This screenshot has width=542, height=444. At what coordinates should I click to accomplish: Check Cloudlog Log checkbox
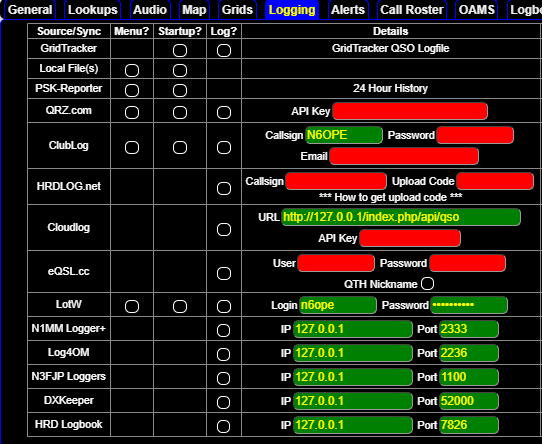pyautogui.click(x=224, y=229)
